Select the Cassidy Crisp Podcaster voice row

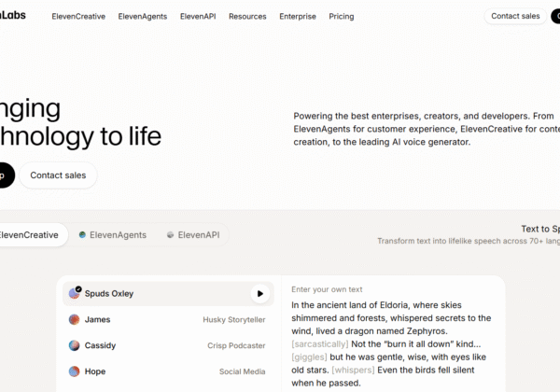pyautogui.click(x=168, y=345)
